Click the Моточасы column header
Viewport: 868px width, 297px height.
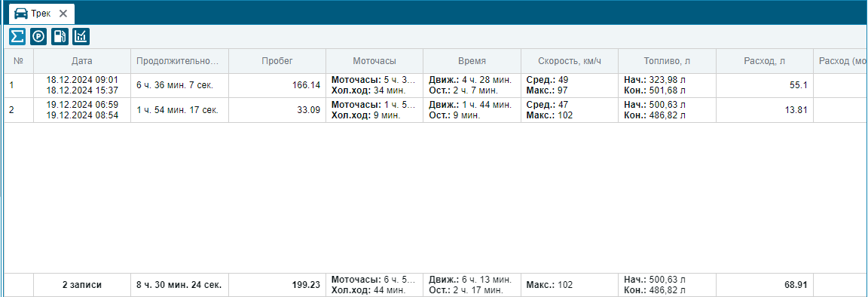[x=374, y=61]
